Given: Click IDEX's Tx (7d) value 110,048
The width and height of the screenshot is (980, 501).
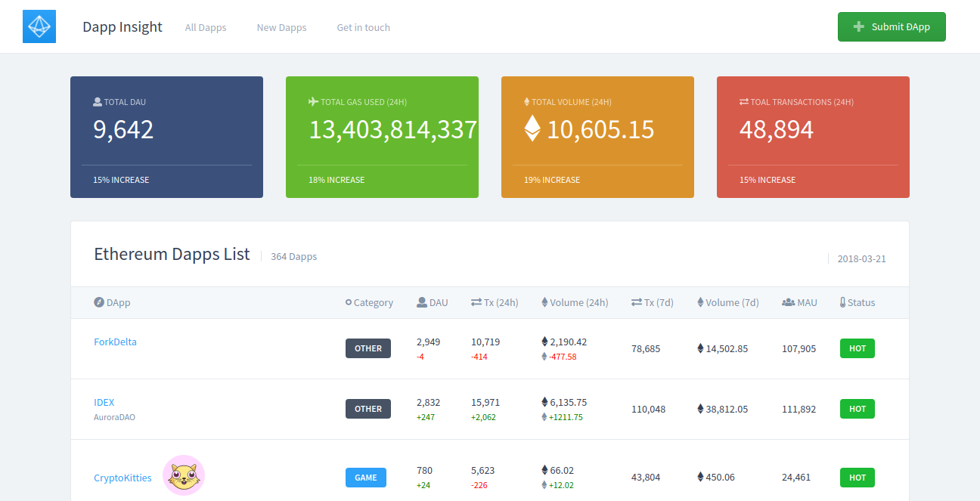Looking at the screenshot, I should pos(649,410).
